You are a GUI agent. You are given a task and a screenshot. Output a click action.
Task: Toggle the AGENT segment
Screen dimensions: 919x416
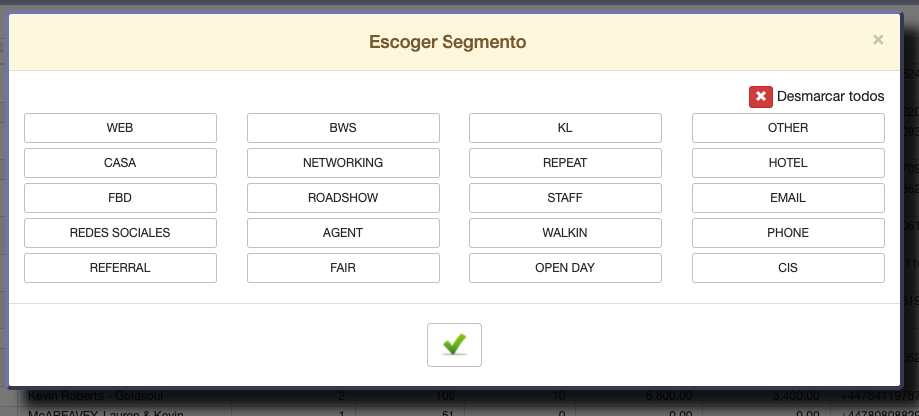[343, 233]
